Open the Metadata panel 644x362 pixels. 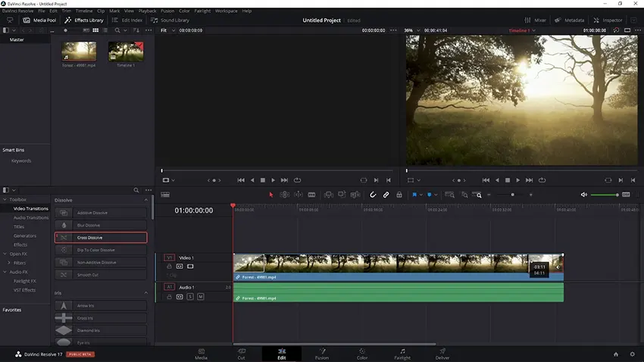click(569, 20)
